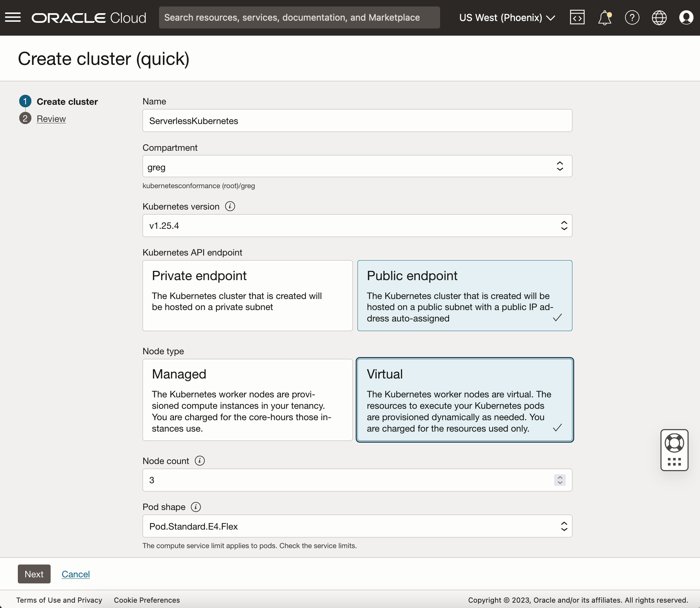Show the Kubernetes version info tooltip

pos(230,206)
